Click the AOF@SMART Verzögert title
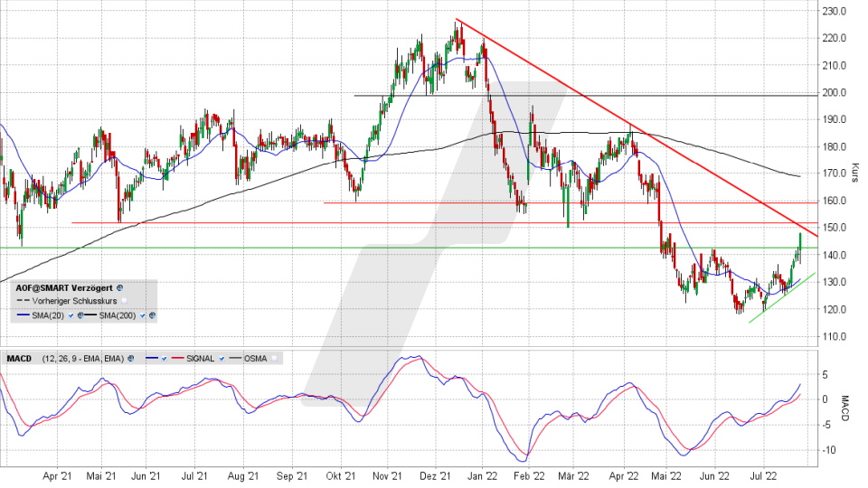 [64, 287]
